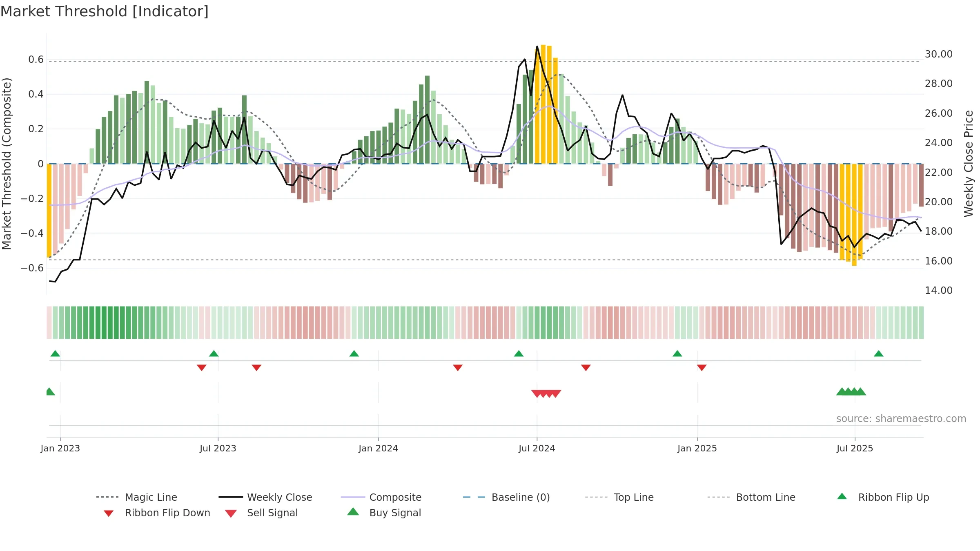Click red Ribbon Flip Down icon in legend
This screenshot has width=980, height=551.
[109, 513]
